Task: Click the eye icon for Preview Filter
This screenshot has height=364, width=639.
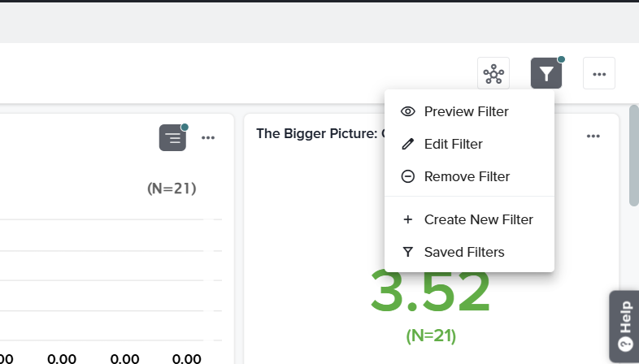Action: coord(408,111)
